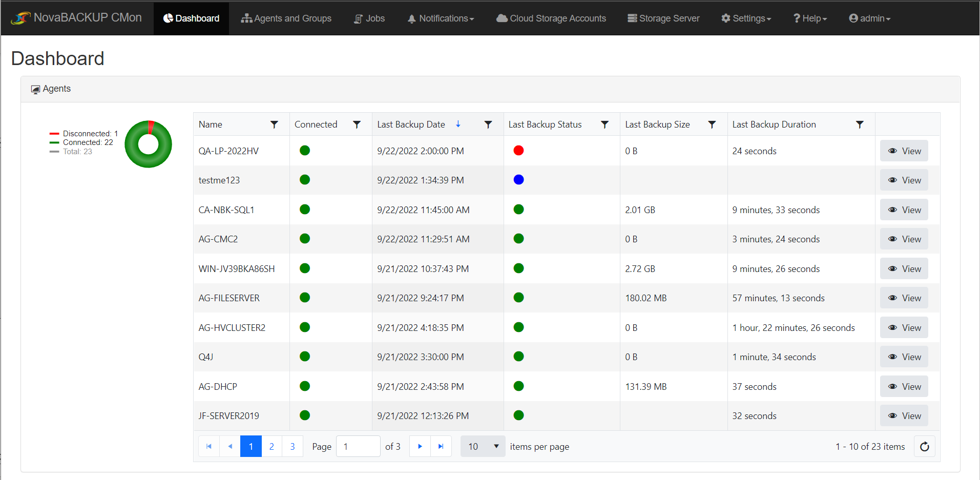Go to the first page arrow
980x480 pixels.
[209, 446]
